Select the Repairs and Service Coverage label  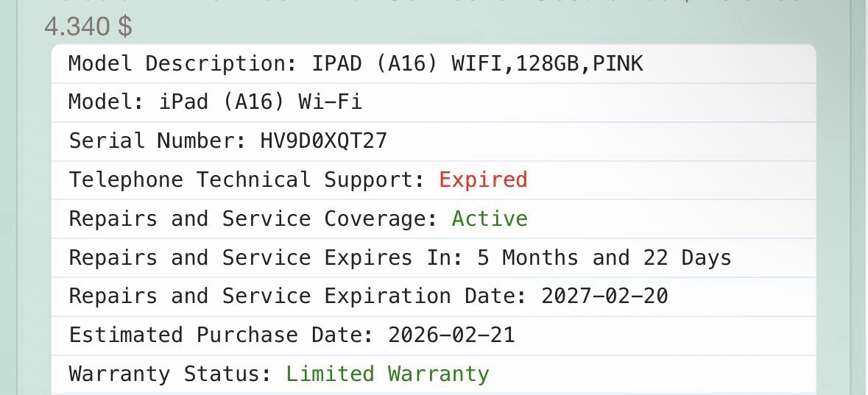coord(253,218)
